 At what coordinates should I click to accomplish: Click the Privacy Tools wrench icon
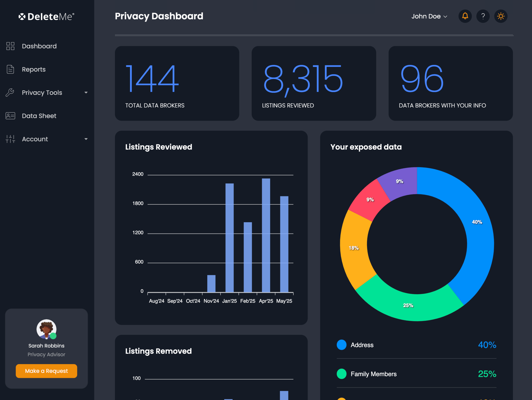click(x=10, y=93)
